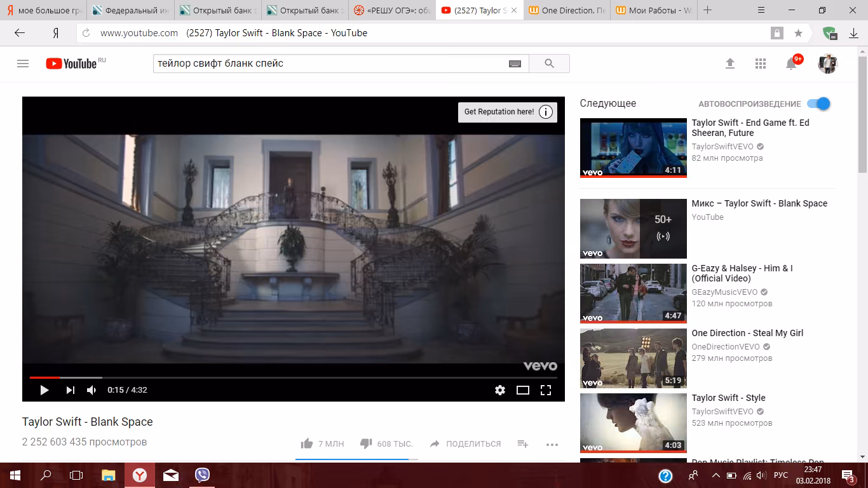The image size is (868, 488).
Task: Seek along the video progress bar
Action: click(x=293, y=377)
